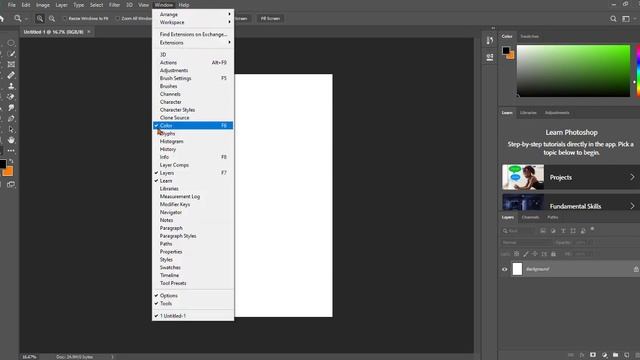The width and height of the screenshot is (640, 360).
Task: Click New Group folder icon
Action: pos(616,355)
